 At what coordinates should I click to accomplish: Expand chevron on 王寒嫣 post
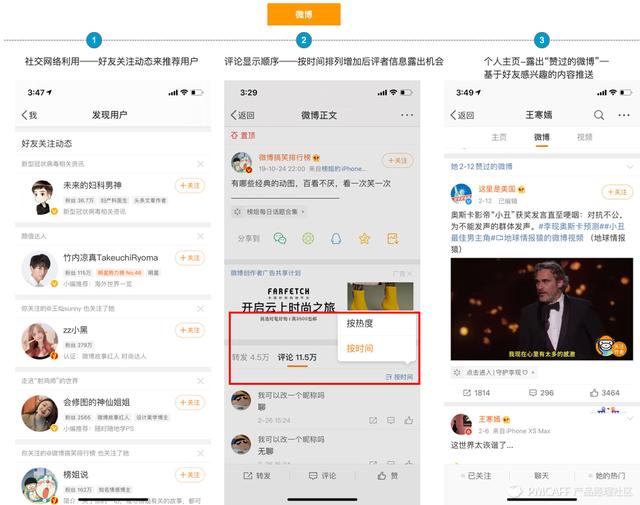click(630, 418)
